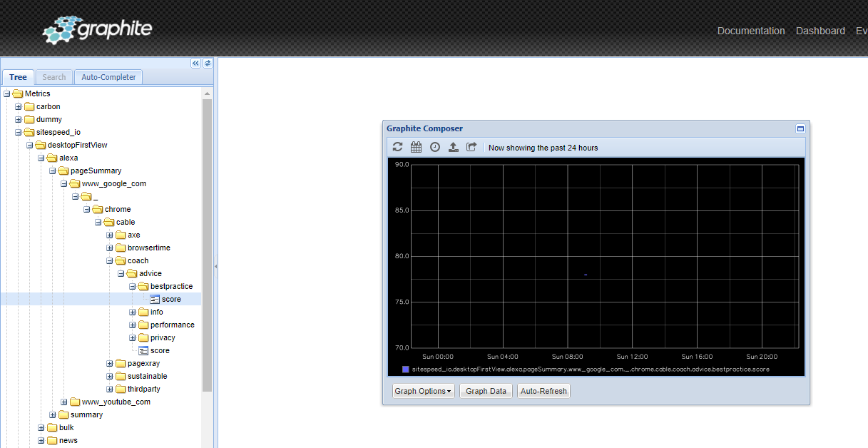Open the calendar date range picker

click(416, 147)
